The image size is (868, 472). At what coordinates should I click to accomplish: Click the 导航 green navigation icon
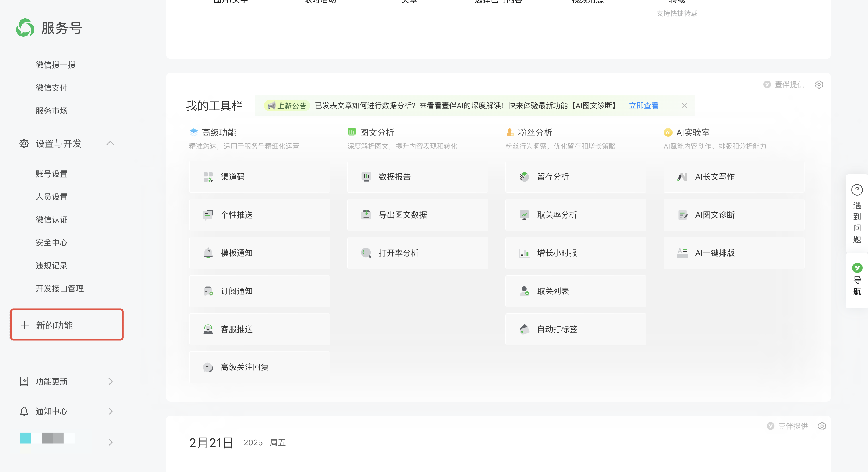coord(857,268)
